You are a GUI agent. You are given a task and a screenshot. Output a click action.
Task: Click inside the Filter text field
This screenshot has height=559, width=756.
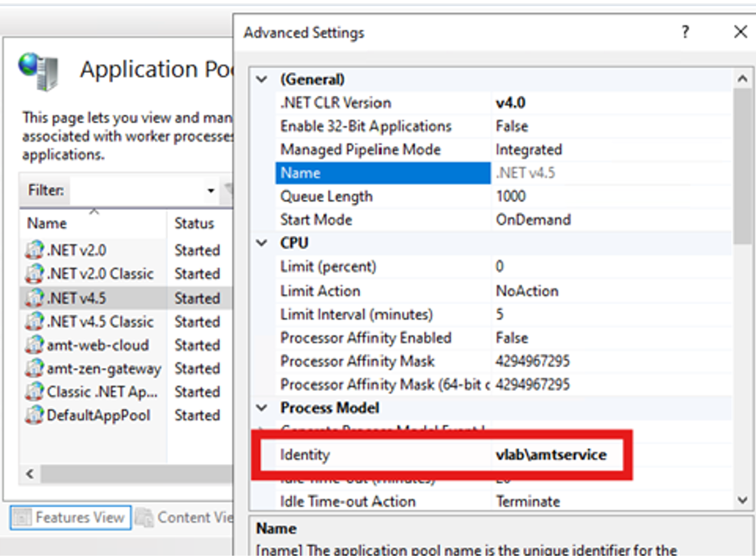pyautogui.click(x=138, y=191)
